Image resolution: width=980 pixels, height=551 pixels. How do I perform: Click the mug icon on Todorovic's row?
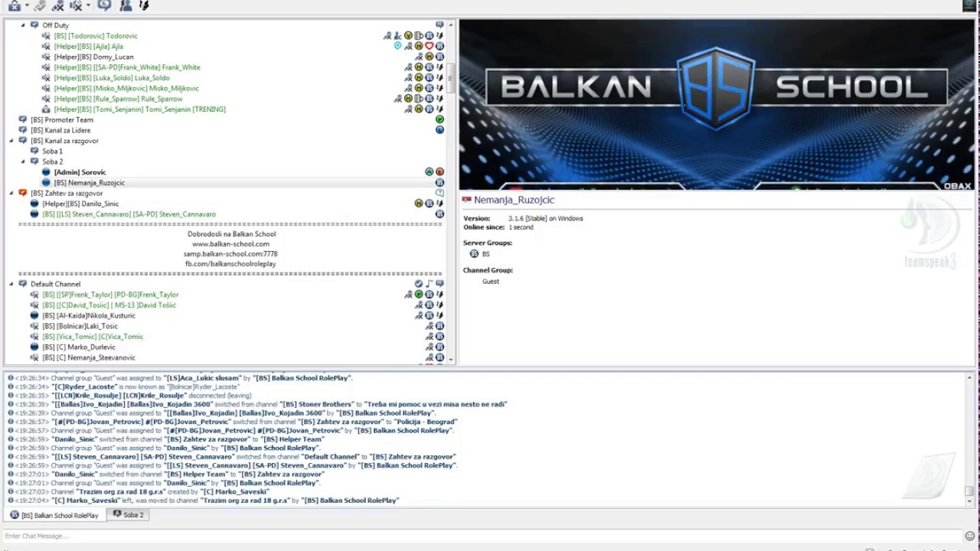click(x=419, y=36)
